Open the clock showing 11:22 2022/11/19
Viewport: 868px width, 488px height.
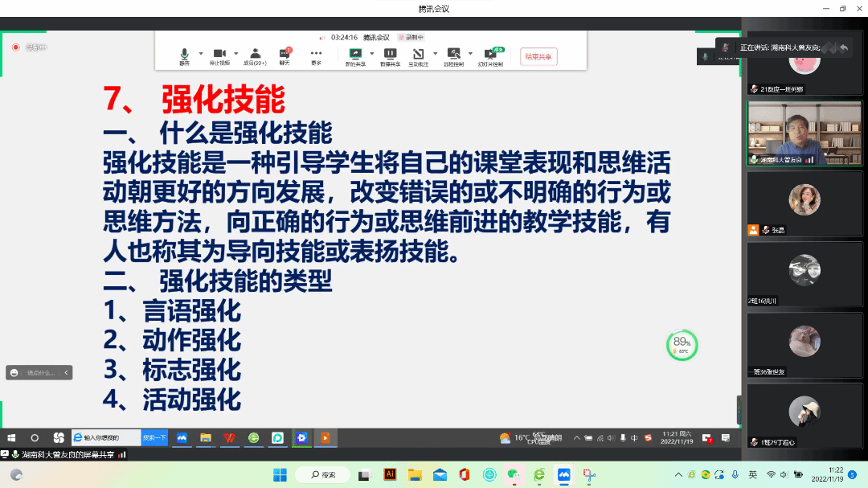click(828, 474)
